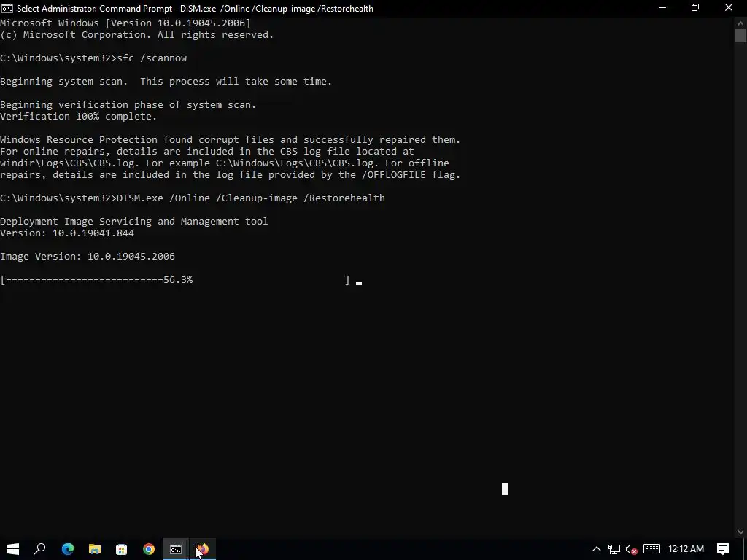Click 'Microsoft Windows [Version 10.0.19045.2006]' line
The height and width of the screenshot is (560, 747).
click(x=125, y=23)
